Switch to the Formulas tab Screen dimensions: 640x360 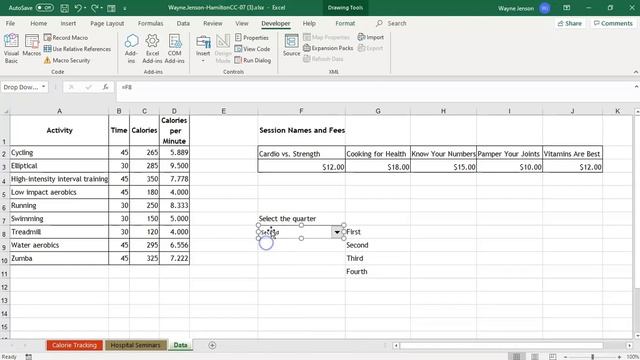150,23
